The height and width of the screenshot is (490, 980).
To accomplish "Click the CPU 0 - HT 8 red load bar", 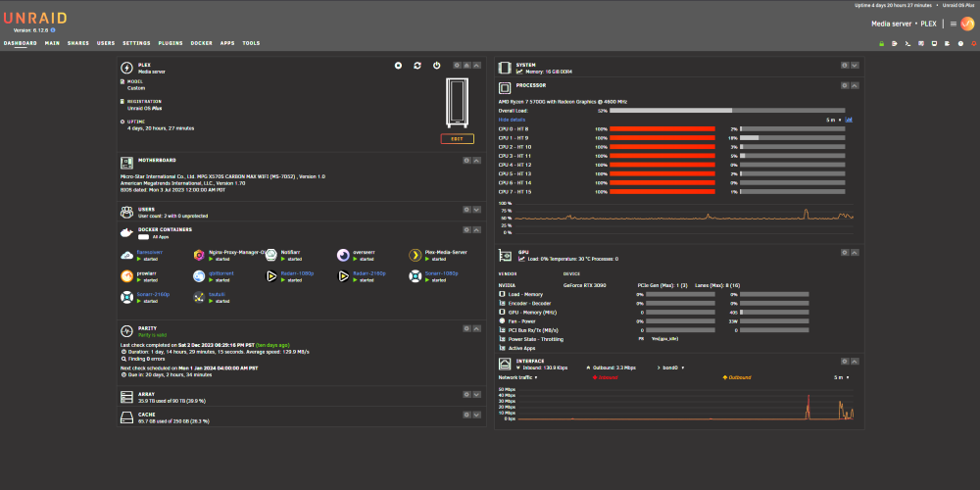I will (661, 128).
